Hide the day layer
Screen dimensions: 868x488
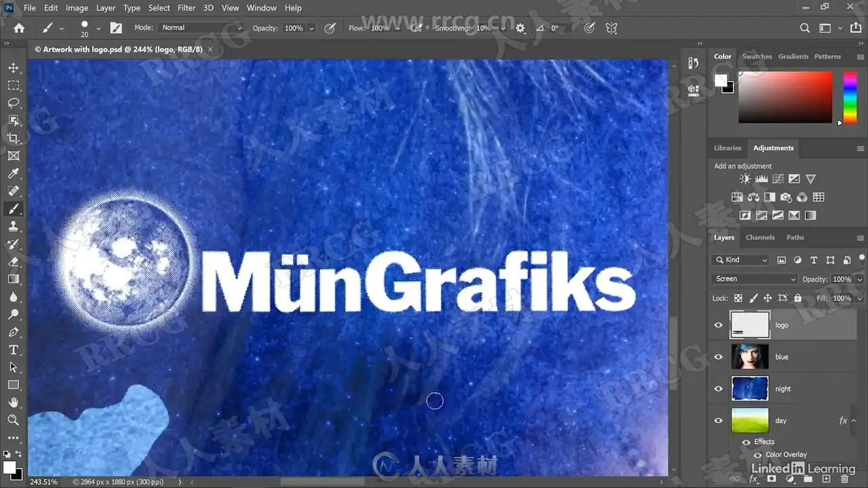point(718,421)
